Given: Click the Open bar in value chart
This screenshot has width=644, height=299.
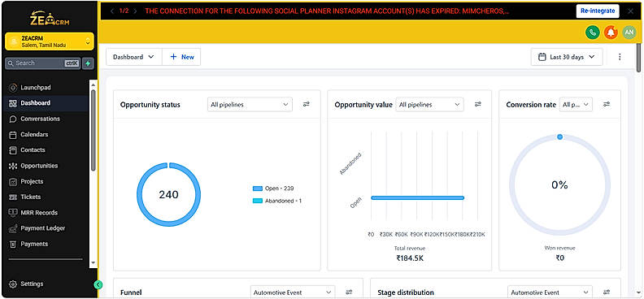Looking at the screenshot, I should [x=417, y=197].
